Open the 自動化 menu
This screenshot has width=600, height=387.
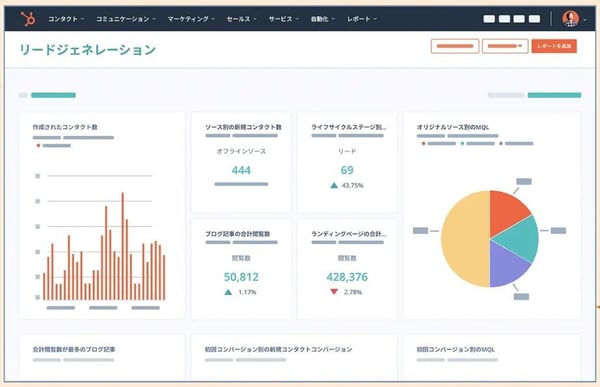(322, 19)
